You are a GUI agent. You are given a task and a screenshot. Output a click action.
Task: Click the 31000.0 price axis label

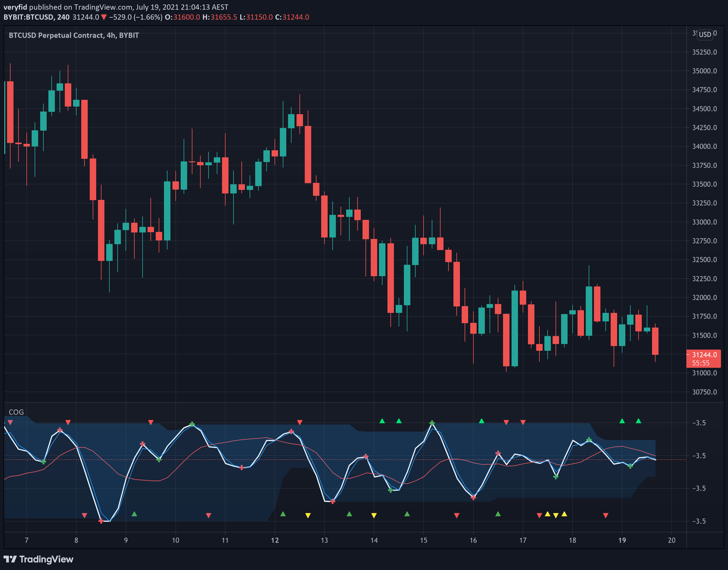[704, 373]
